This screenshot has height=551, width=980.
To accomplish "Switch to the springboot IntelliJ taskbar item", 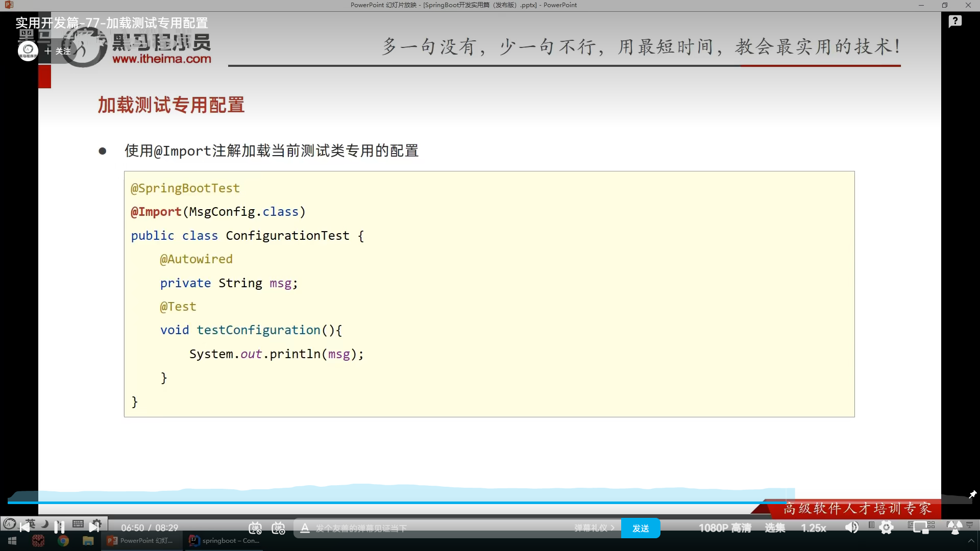I will 225,541.
